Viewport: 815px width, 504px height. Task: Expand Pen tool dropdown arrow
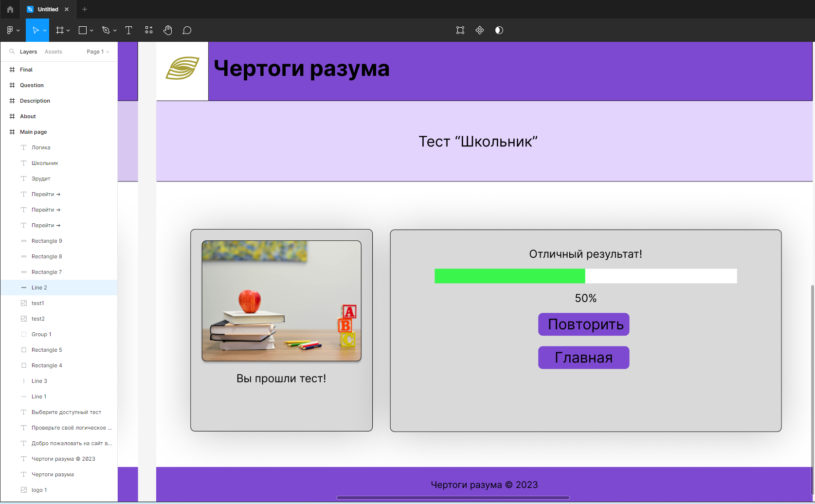(115, 31)
